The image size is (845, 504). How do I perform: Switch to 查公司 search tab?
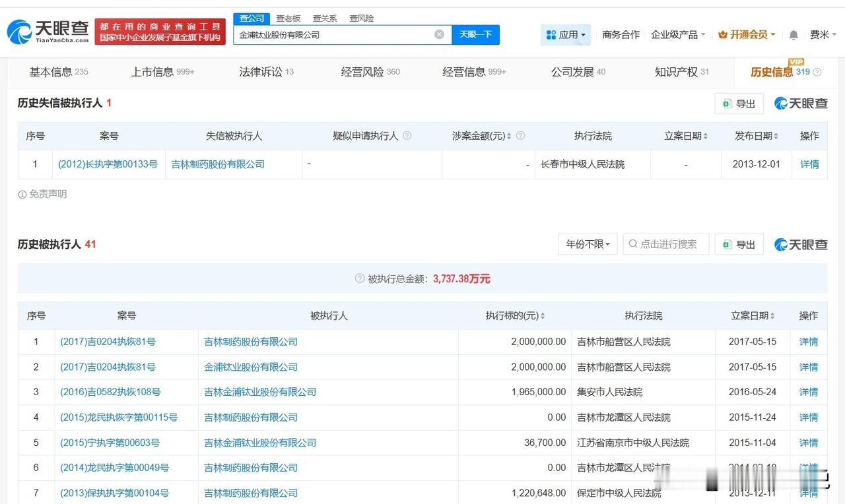tap(252, 18)
